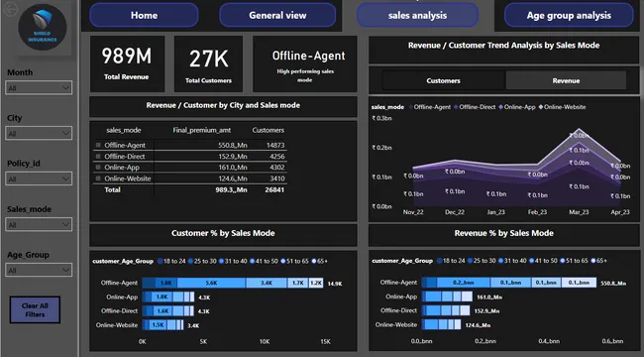Select 31 to 40 legend in Revenue % chart

point(512,261)
